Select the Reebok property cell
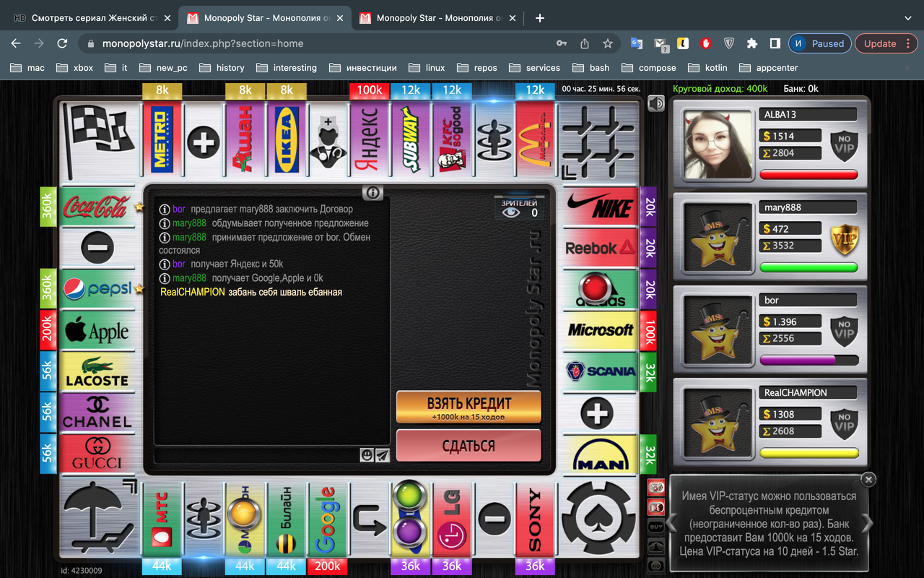924x578 pixels. pos(601,248)
